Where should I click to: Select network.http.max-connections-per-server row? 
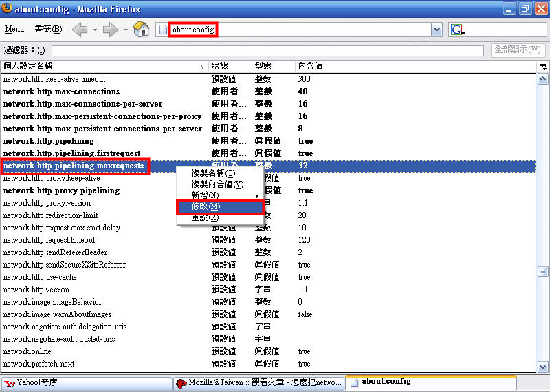point(268,104)
